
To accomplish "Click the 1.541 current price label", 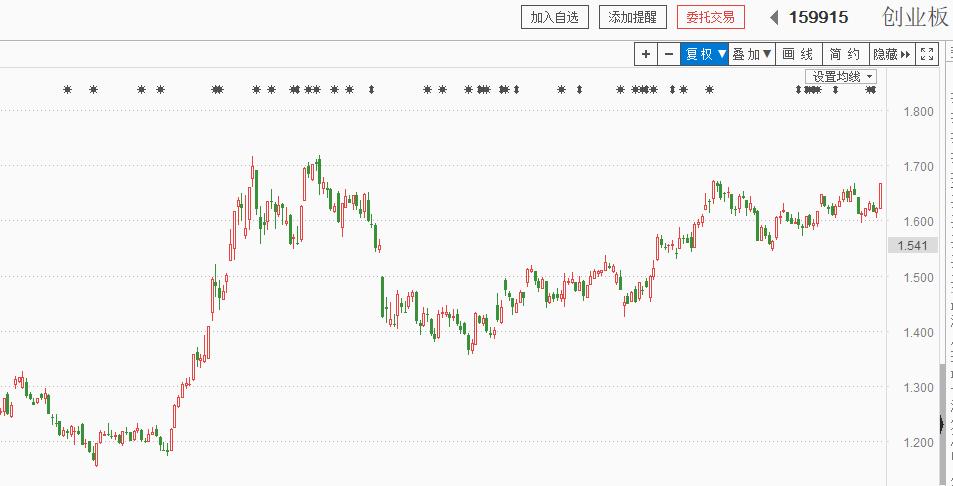I will tap(914, 245).
